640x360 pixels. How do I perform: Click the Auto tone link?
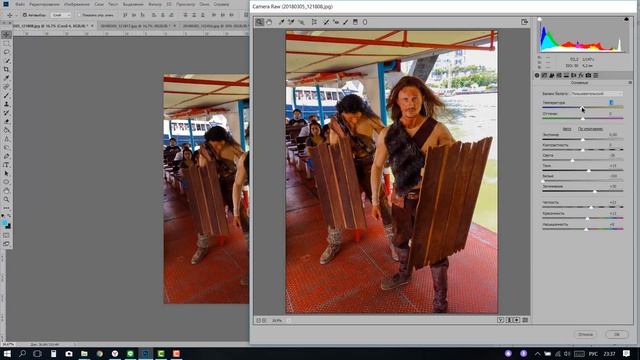tap(567, 129)
